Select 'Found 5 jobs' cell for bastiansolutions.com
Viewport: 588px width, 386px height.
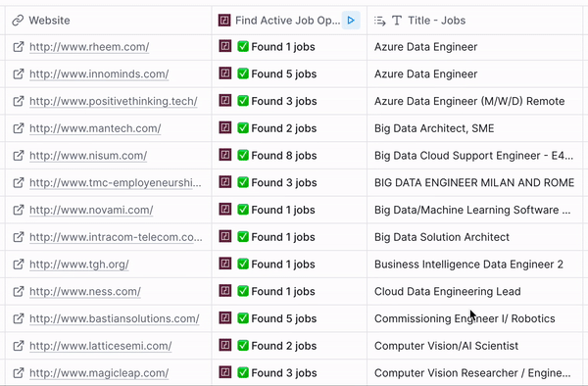[289, 318]
